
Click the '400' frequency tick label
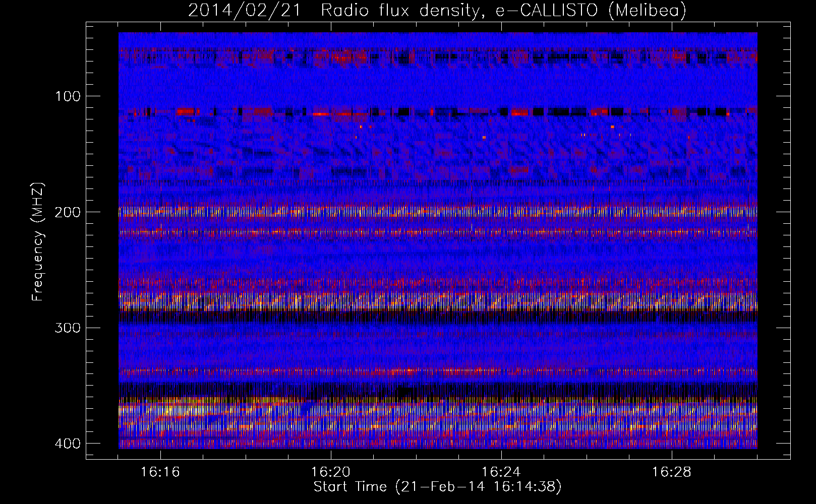[x=67, y=444]
